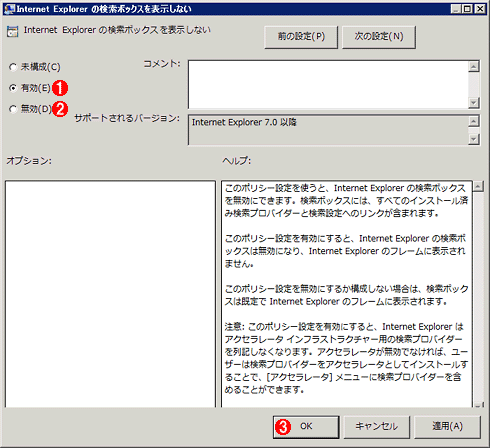Click the comment box scroll down arrow
Viewport: 490px width, 448px height.
tap(474, 103)
